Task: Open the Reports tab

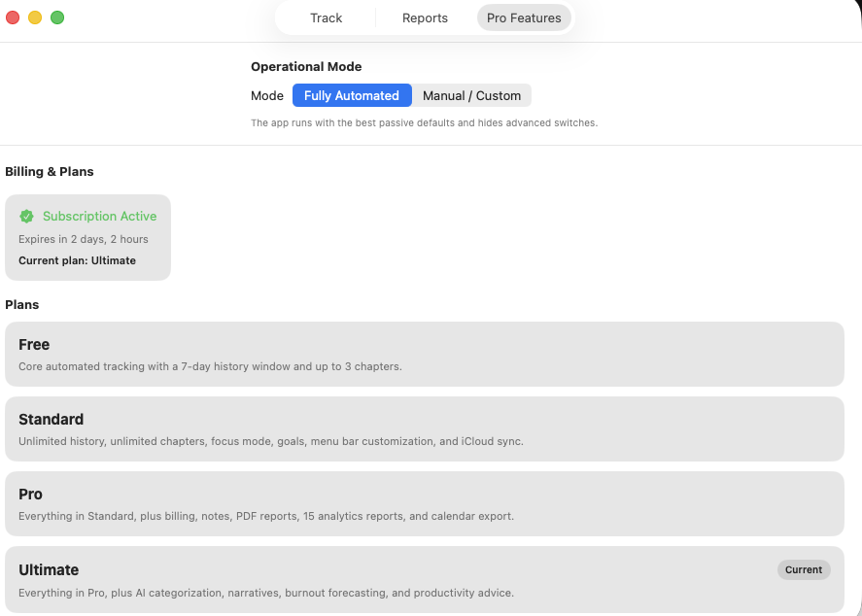Action: pyautogui.click(x=425, y=18)
